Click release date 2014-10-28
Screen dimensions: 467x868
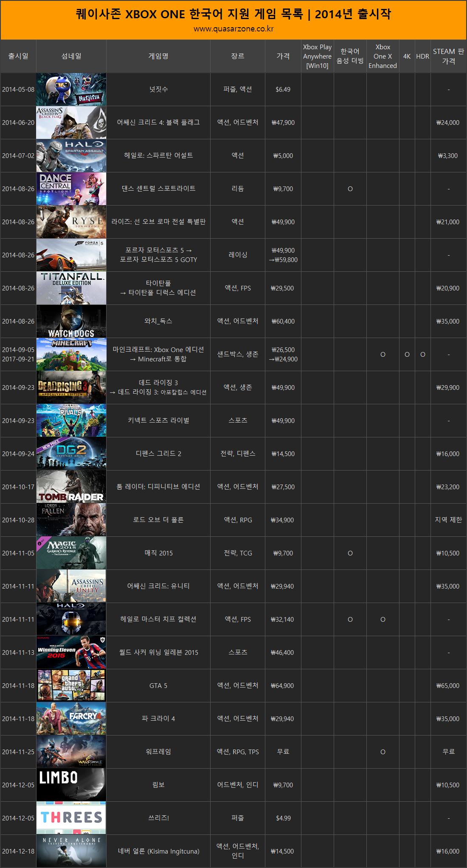point(18,520)
